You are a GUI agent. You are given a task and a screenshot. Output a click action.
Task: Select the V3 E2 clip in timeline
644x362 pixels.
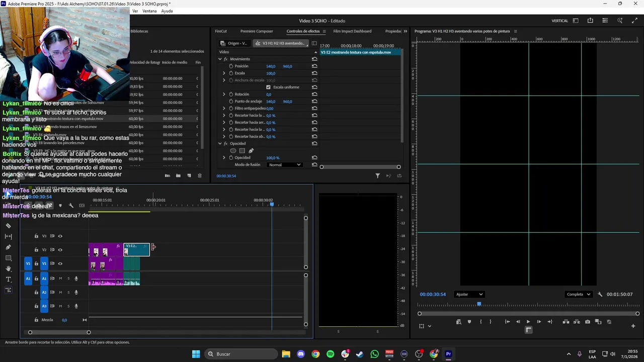coord(137,249)
